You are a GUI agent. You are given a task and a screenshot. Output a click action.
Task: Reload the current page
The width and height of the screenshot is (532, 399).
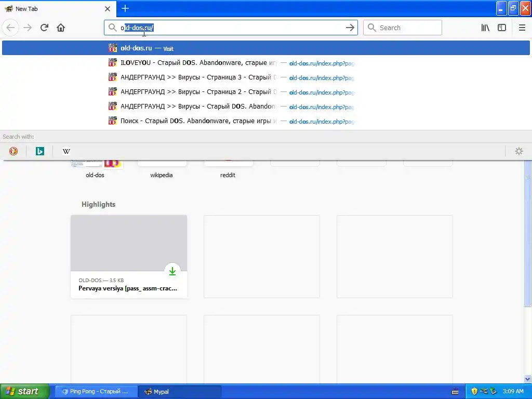tap(44, 28)
